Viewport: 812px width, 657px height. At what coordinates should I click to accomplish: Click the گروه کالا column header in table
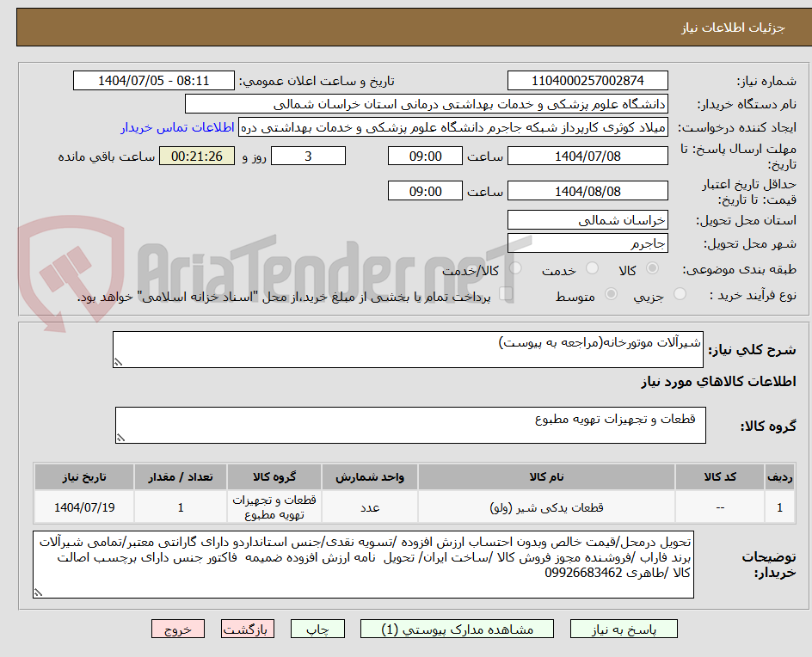[274, 476]
